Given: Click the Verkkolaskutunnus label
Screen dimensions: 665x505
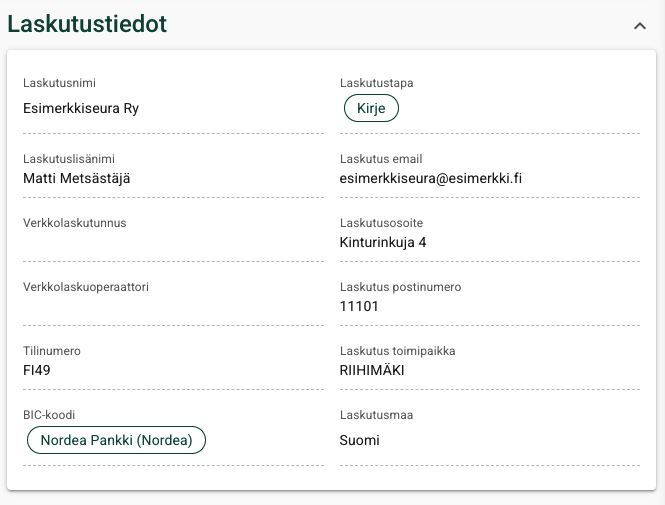Looking at the screenshot, I should point(75,223).
